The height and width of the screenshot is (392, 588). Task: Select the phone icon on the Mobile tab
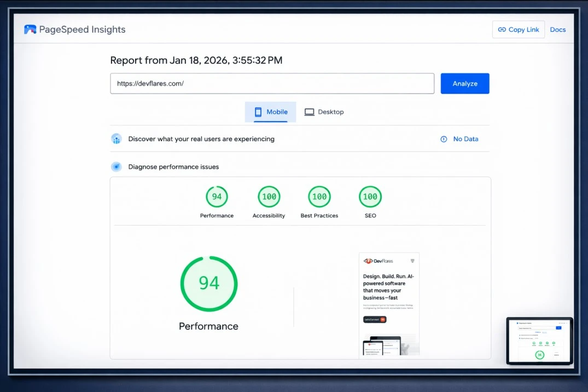click(x=257, y=112)
